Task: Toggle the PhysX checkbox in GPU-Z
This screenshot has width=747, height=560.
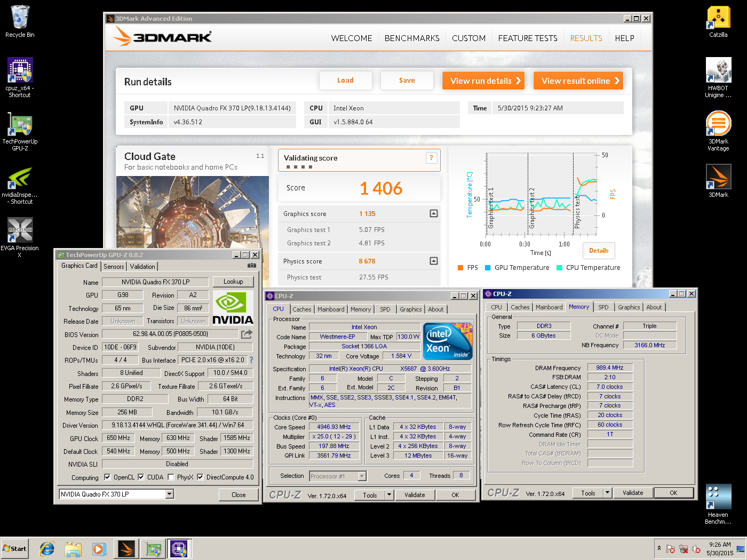Action: click(171, 477)
